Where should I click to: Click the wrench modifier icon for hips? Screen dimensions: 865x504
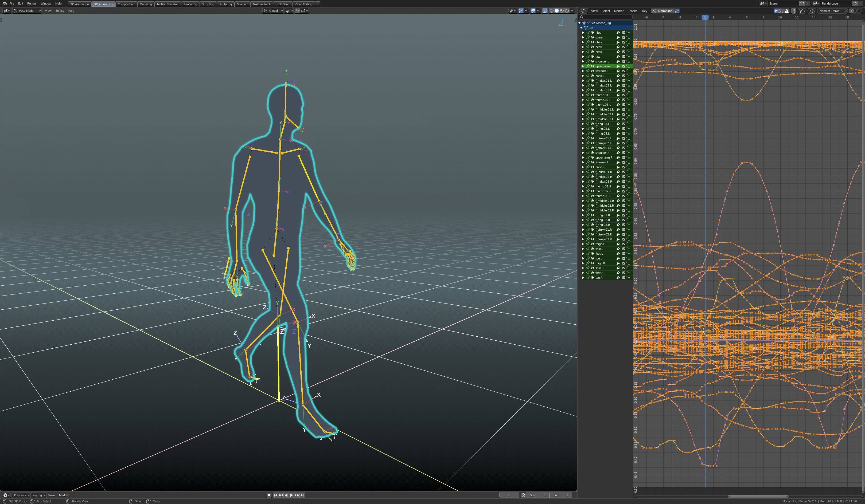618,33
